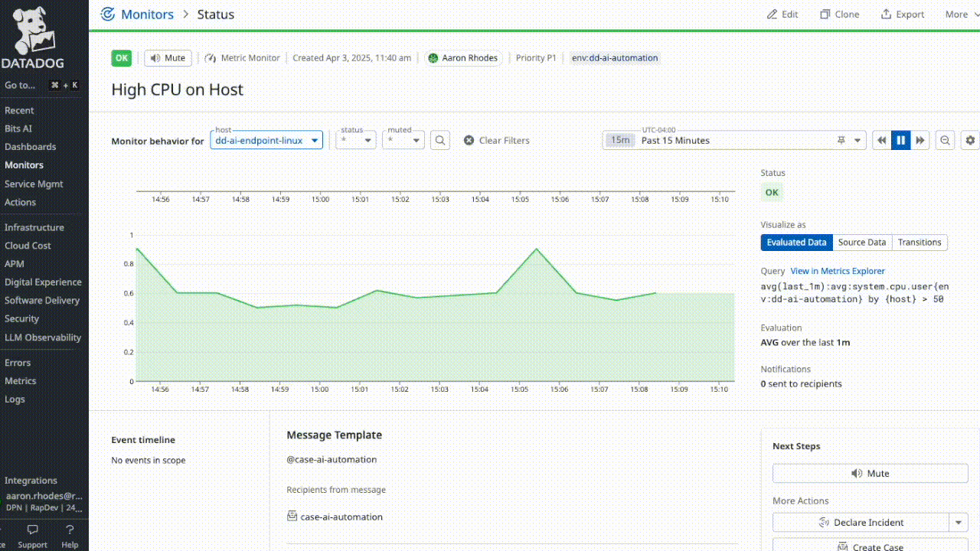
Task: Click the env:dd-ai-automation tag
Action: coord(615,58)
